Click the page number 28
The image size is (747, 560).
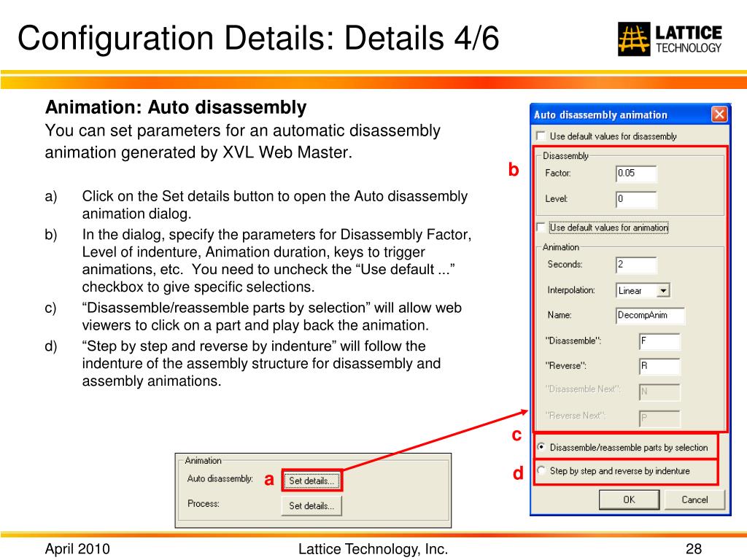pos(694,549)
